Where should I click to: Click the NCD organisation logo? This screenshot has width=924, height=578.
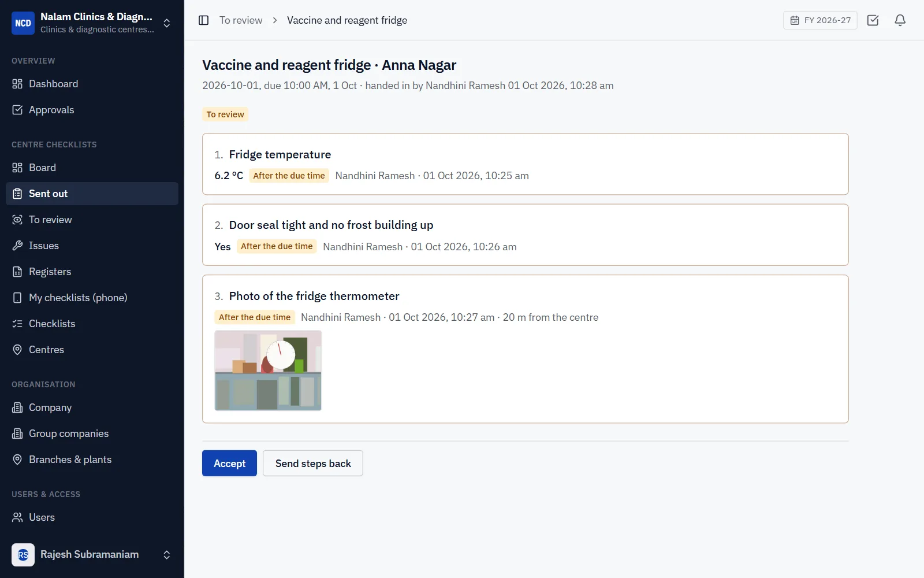[x=23, y=23]
